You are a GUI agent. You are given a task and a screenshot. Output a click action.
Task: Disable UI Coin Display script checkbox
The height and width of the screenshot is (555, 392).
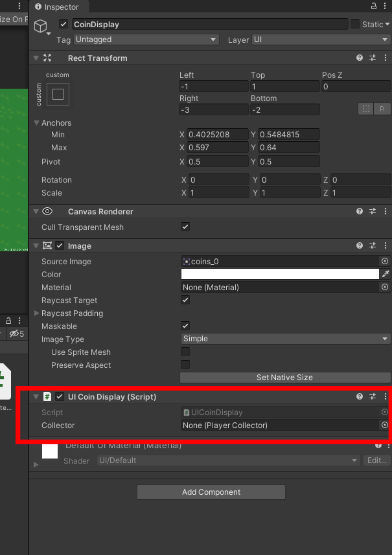(x=60, y=396)
